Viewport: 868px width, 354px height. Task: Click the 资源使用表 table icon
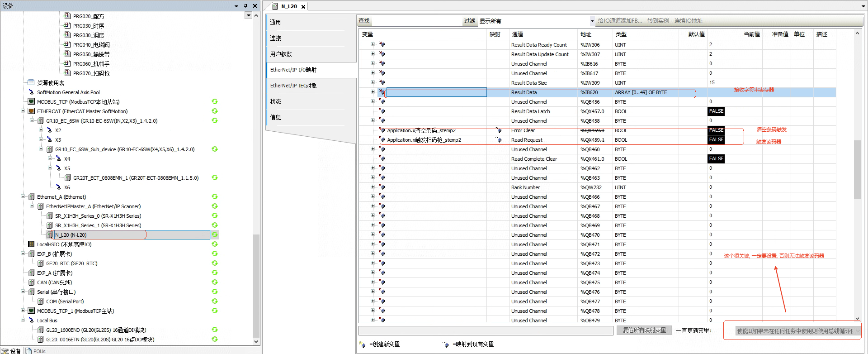coord(31,82)
